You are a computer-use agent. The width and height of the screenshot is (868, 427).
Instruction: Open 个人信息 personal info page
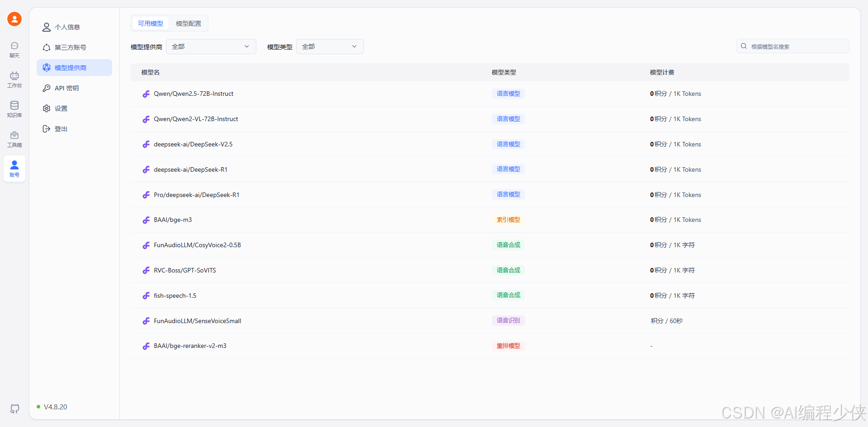74,27
